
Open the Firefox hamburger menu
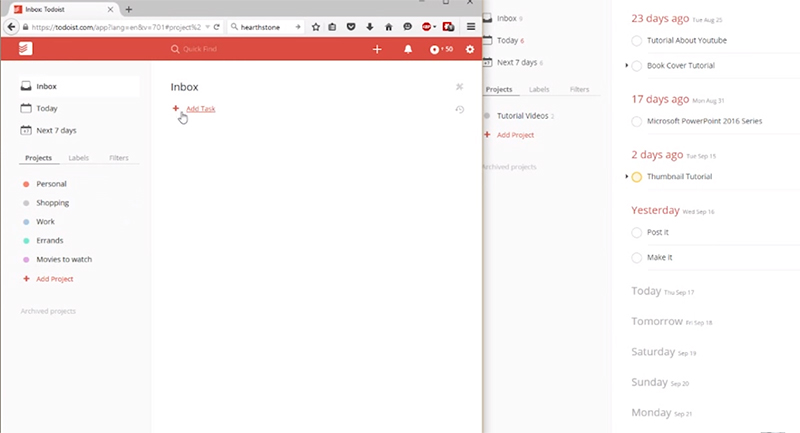[471, 26]
